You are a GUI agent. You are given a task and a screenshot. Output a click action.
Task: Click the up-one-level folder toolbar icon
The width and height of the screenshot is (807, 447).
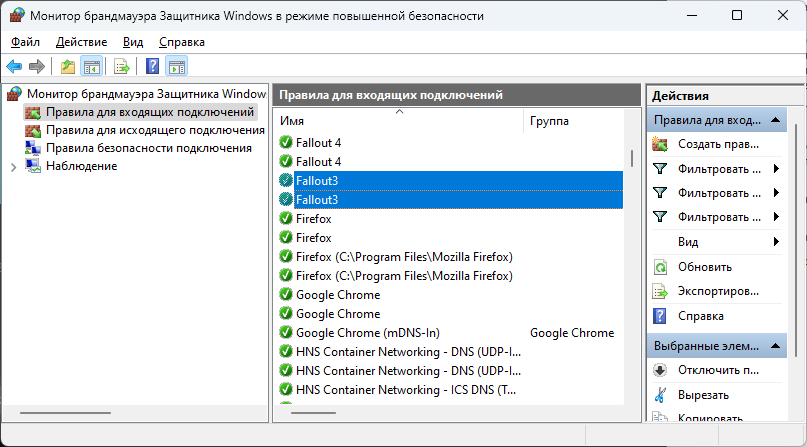(x=67, y=67)
